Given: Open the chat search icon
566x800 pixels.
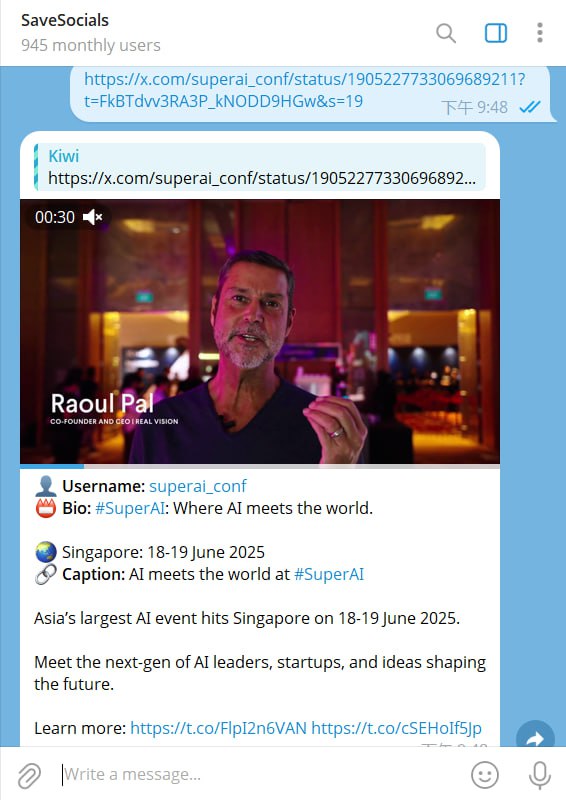Looking at the screenshot, I should pos(446,33).
